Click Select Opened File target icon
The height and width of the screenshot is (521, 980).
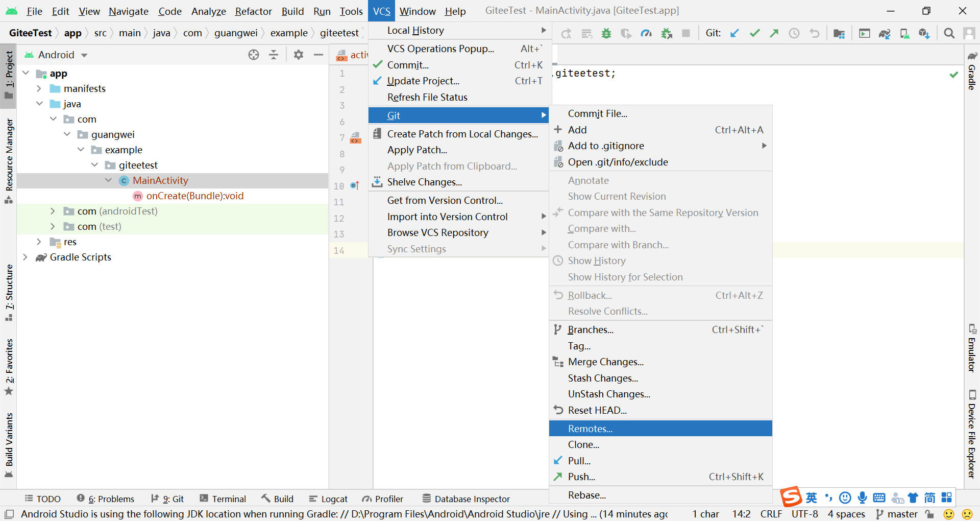coord(254,55)
